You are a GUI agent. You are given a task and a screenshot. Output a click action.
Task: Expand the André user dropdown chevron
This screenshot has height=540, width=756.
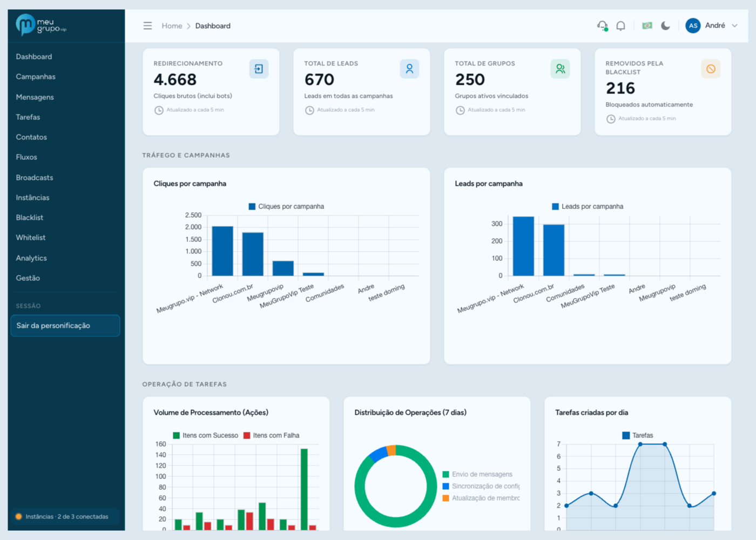(x=734, y=26)
